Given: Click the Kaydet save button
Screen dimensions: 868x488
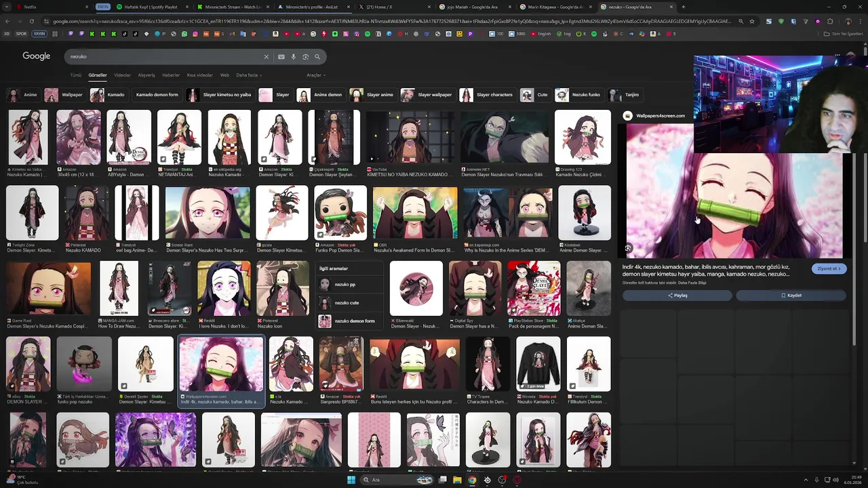Looking at the screenshot, I should (791, 296).
